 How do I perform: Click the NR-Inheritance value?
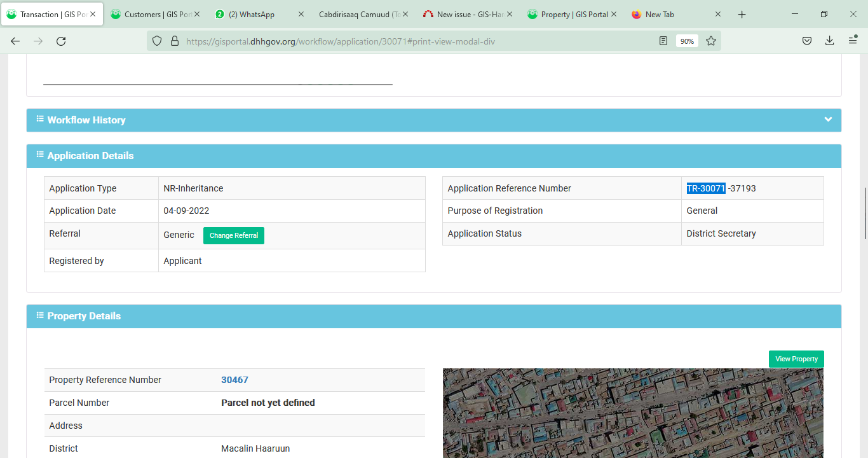(193, 188)
